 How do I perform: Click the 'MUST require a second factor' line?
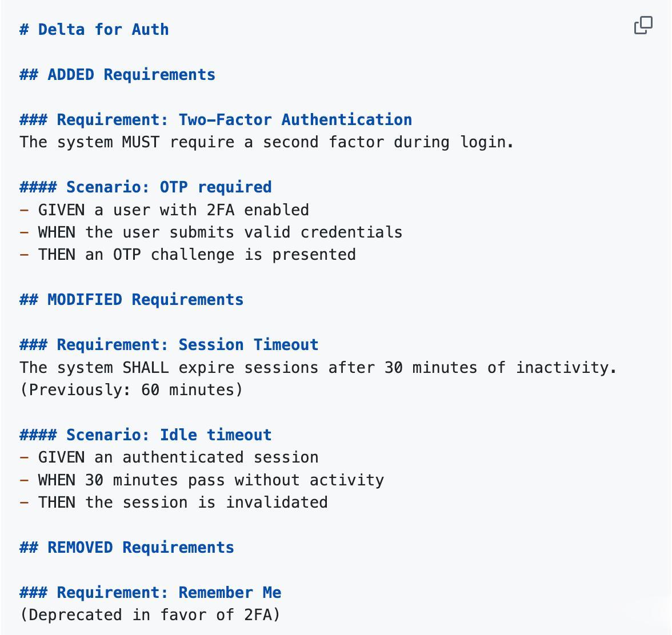[267, 142]
